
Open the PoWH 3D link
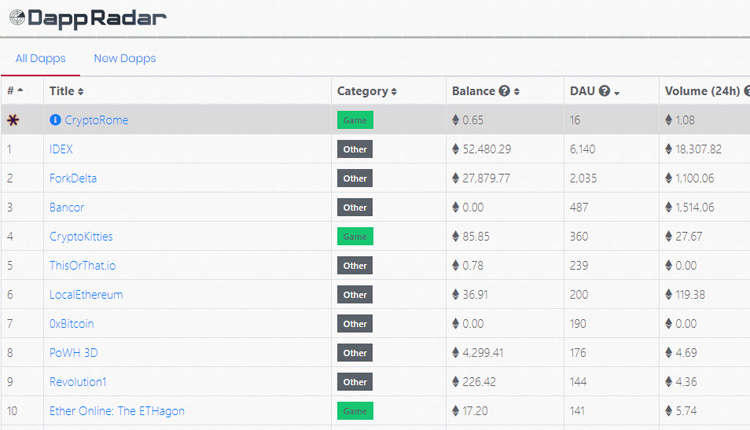(x=74, y=353)
